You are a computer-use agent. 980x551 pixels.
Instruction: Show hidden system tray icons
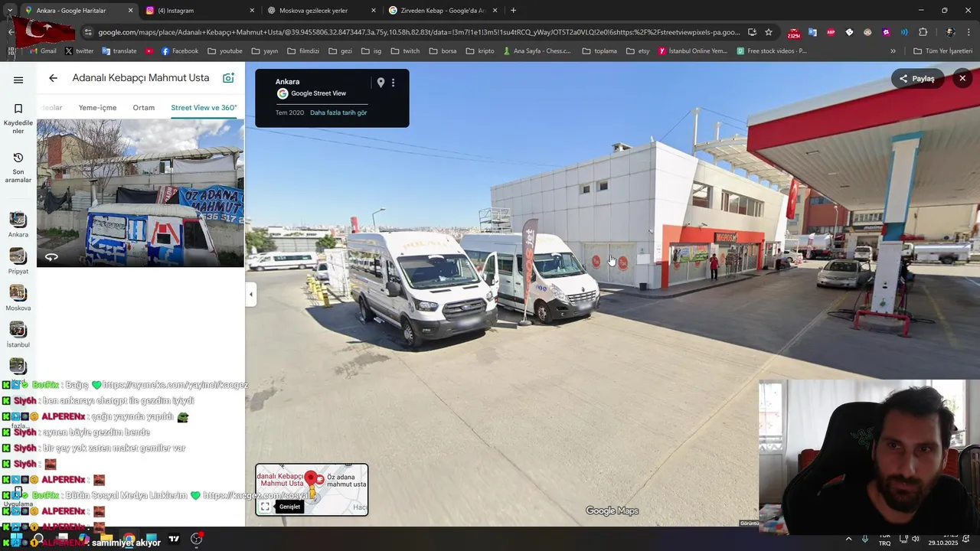pos(848,539)
